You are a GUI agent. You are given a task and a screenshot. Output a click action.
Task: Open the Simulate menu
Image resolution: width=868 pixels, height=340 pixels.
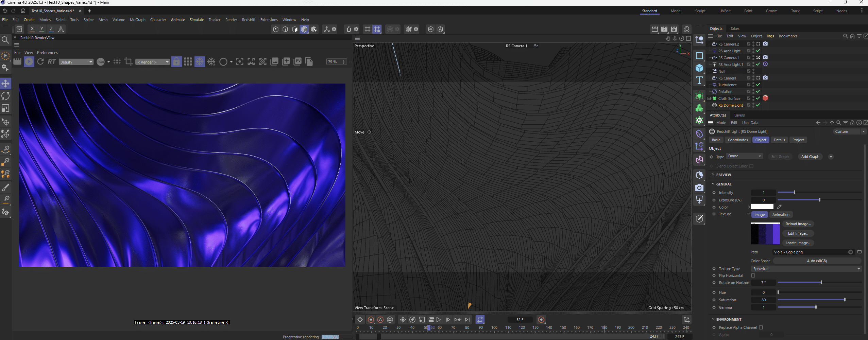[197, 20]
